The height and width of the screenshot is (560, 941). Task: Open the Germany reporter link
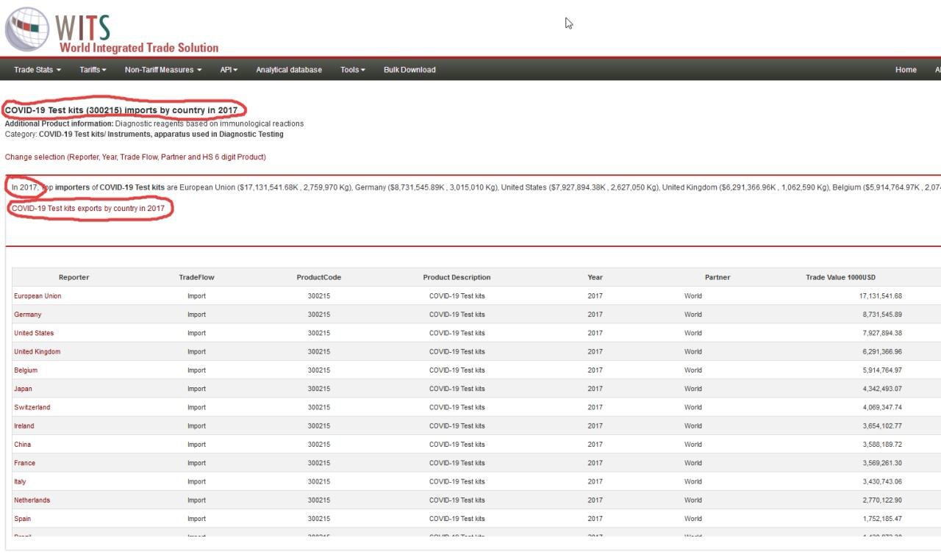[x=28, y=315]
